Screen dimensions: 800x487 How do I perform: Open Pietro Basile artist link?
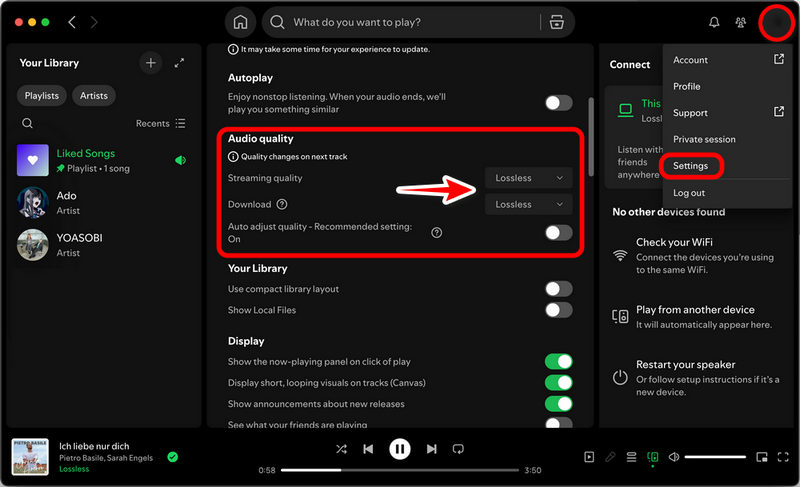(80, 458)
